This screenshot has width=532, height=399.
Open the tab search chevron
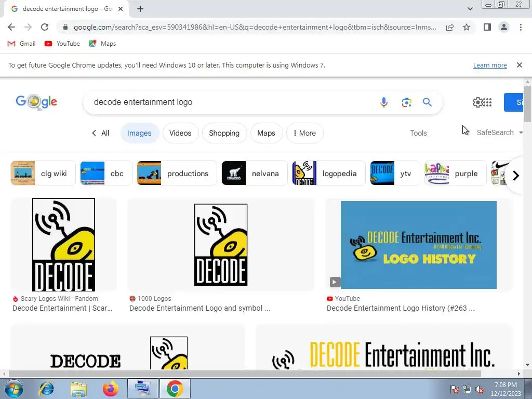coord(470,9)
